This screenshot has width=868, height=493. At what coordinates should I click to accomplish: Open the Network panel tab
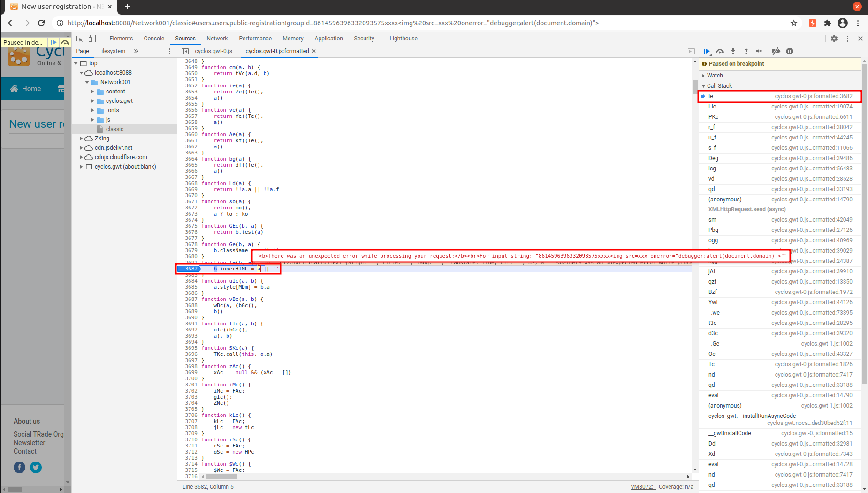click(217, 39)
